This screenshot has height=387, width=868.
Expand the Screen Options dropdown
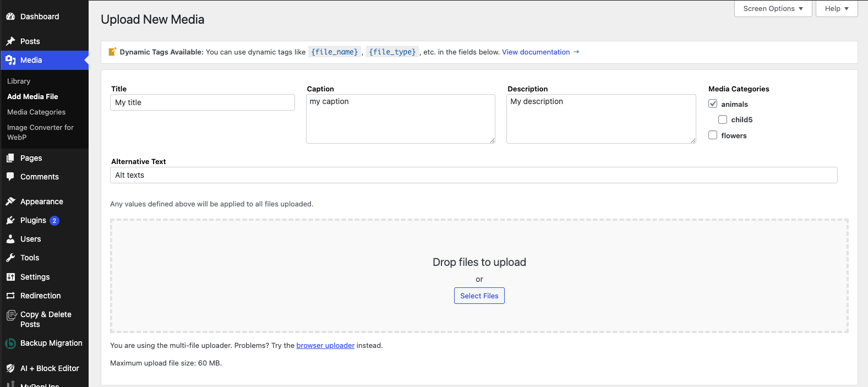coord(773,9)
